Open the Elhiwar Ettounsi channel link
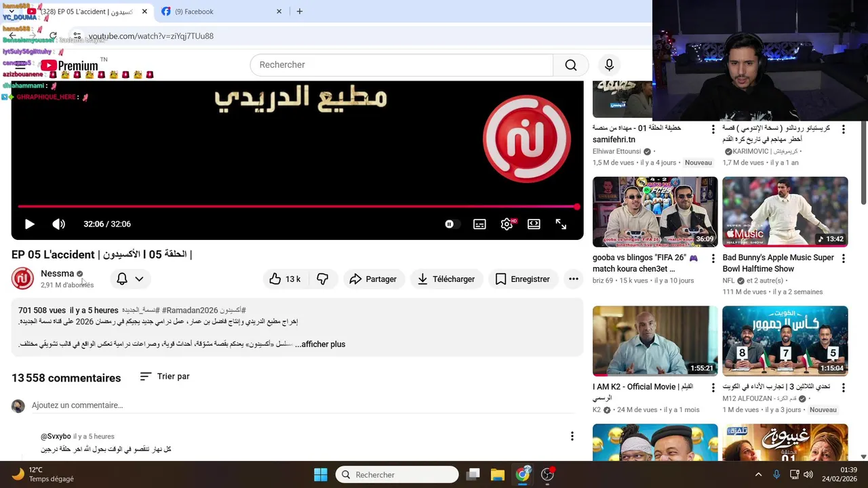 pos(616,152)
